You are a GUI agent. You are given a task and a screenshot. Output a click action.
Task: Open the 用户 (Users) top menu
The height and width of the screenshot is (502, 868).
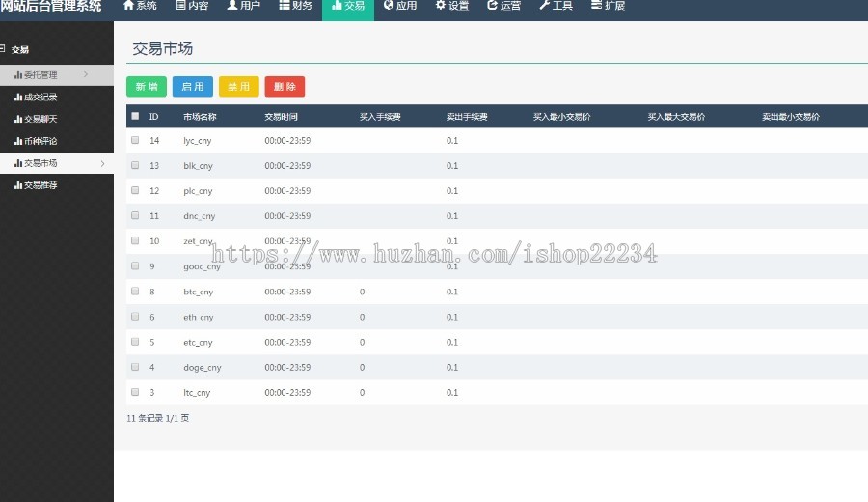[244, 6]
